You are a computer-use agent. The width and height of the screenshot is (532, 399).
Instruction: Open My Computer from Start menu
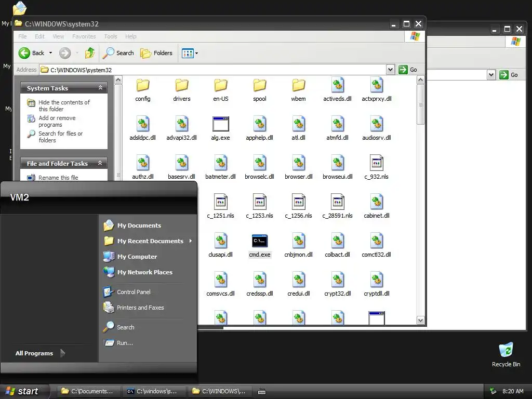click(x=137, y=257)
